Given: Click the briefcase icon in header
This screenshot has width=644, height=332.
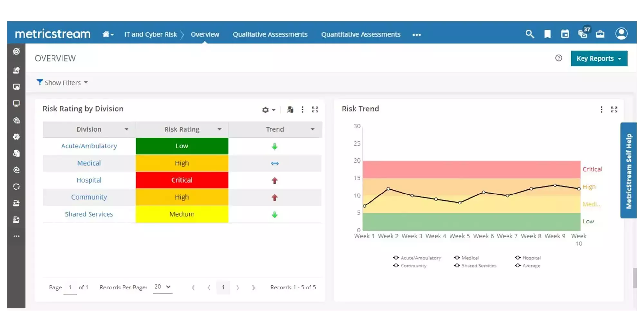Looking at the screenshot, I should pyautogui.click(x=600, y=34).
